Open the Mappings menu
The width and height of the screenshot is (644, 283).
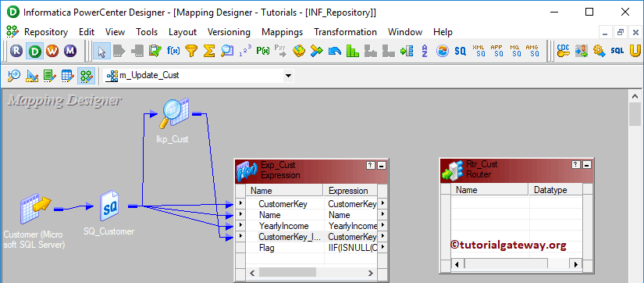click(282, 32)
